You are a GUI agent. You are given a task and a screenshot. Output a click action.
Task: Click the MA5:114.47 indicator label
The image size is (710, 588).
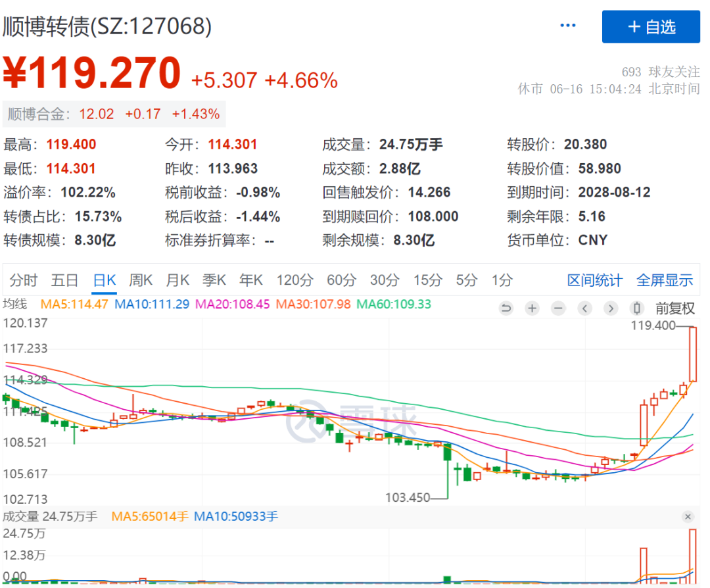(x=74, y=304)
